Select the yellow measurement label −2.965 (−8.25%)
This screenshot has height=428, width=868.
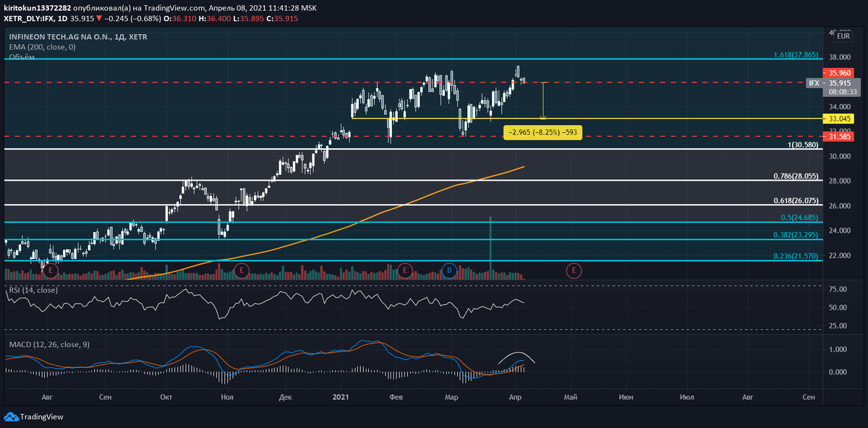(x=544, y=132)
